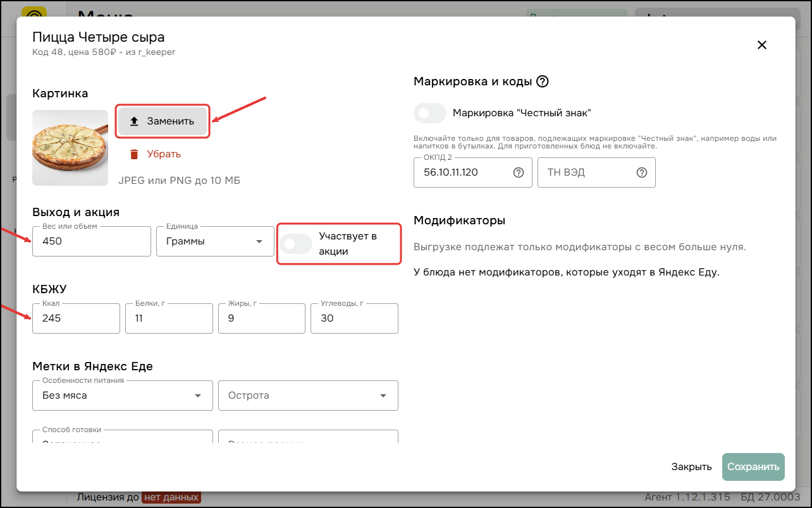Close the dialog with the X icon
Screen dimensions: 812x508
pyautogui.click(x=762, y=45)
